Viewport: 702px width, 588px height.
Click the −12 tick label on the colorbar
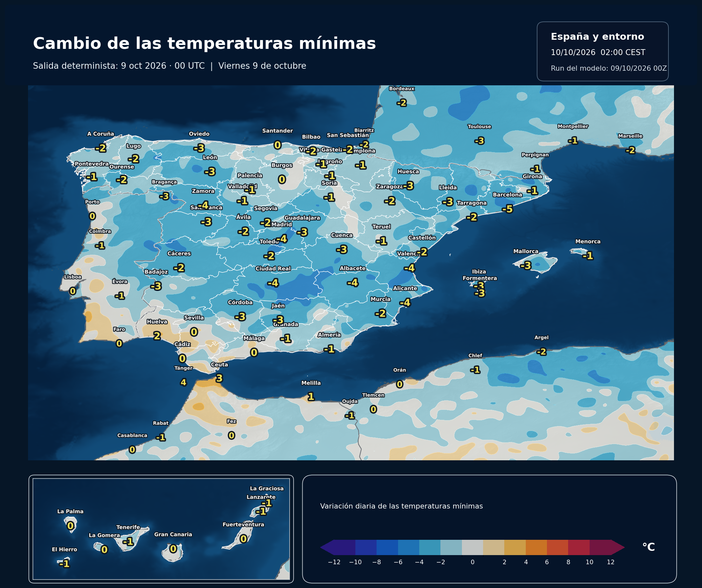(334, 562)
